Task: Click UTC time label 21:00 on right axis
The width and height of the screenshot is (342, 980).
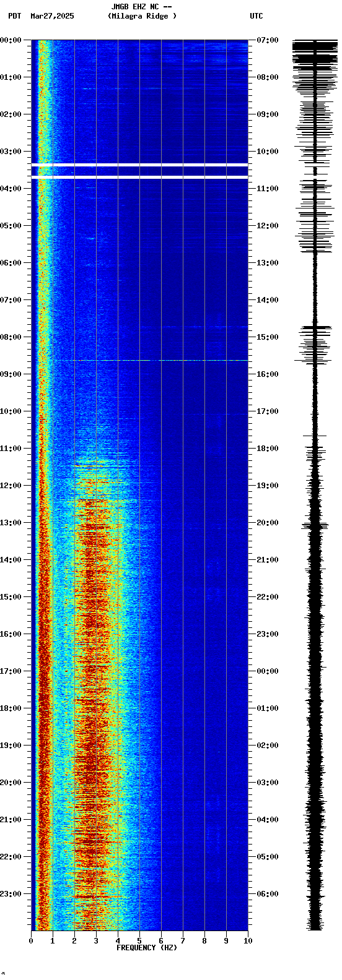Action: 268,560
